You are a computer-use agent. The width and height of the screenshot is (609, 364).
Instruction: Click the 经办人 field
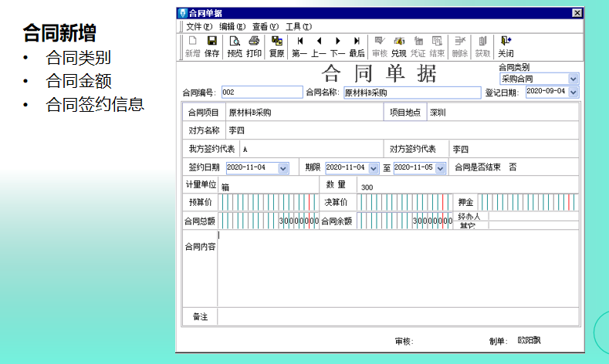coord(533,216)
